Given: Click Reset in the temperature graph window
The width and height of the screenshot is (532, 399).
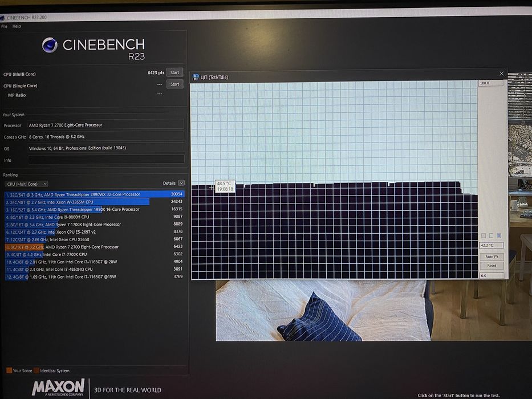Looking at the screenshot, I should (x=492, y=266).
